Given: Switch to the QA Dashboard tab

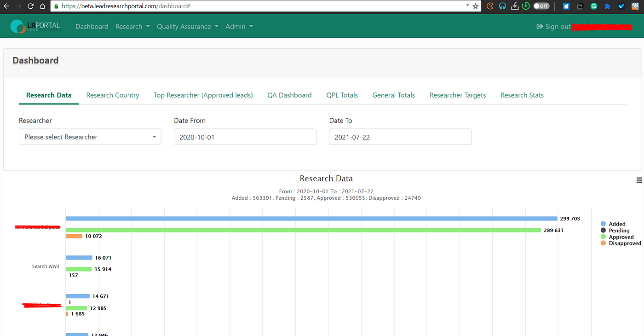Looking at the screenshot, I should (x=289, y=95).
